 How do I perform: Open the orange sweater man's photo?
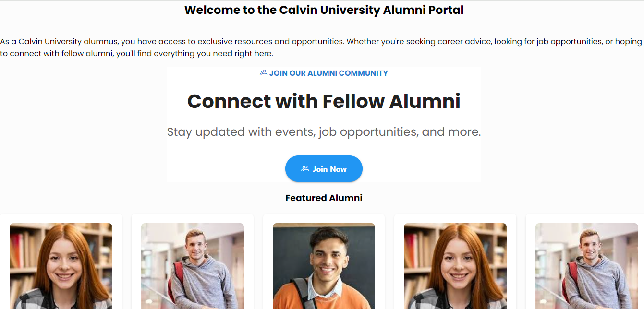pyautogui.click(x=324, y=265)
